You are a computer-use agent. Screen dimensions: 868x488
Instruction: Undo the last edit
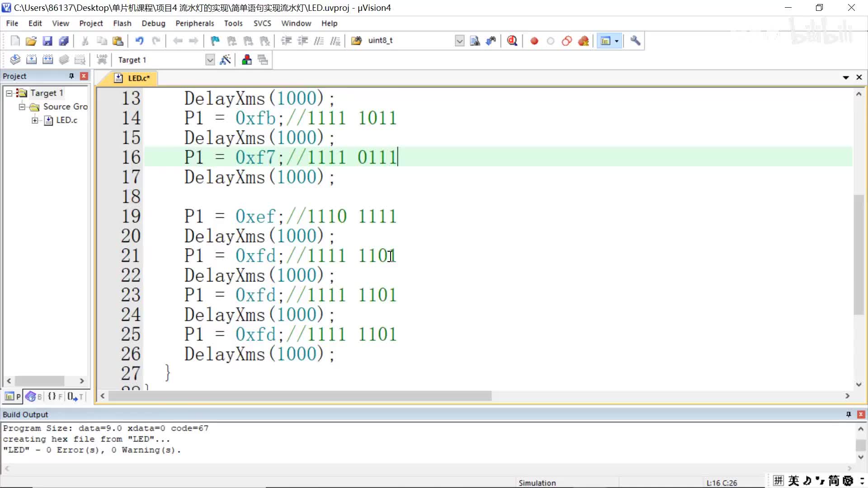click(139, 41)
